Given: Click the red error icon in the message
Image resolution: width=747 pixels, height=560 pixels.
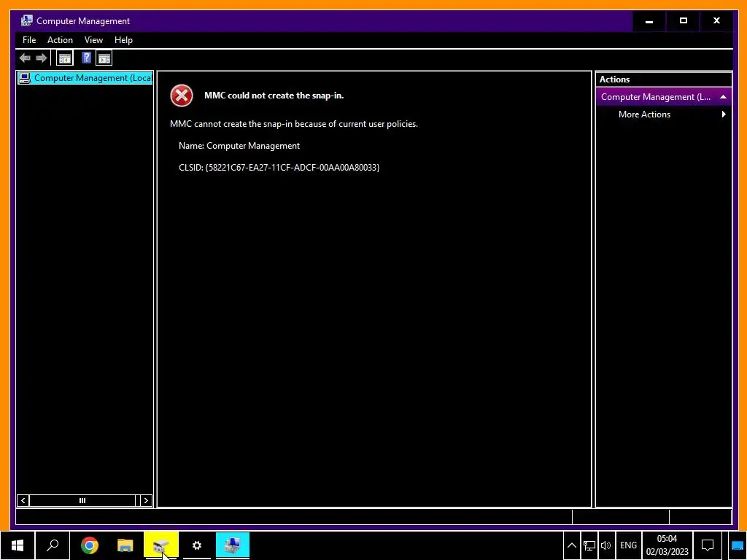Looking at the screenshot, I should click(x=182, y=96).
